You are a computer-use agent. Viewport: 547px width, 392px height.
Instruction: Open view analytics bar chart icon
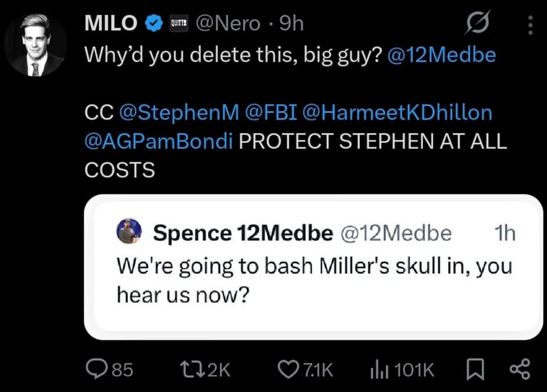[378, 369]
